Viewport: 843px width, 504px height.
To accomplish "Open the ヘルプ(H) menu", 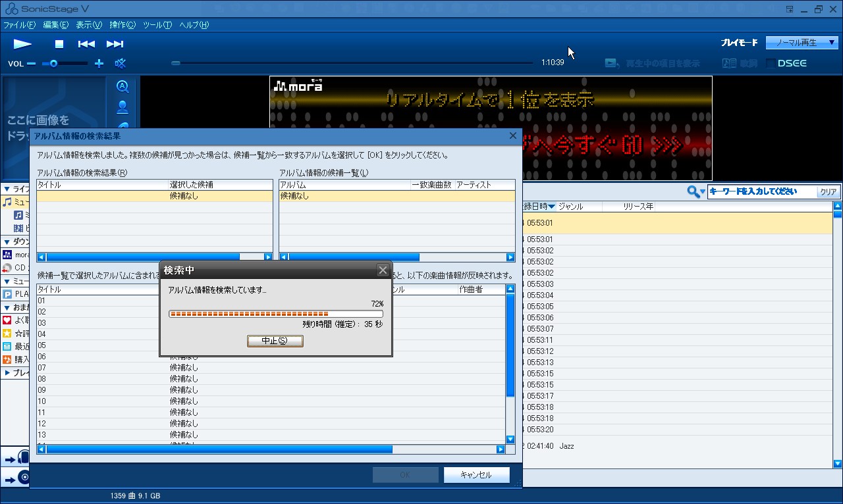I will [x=194, y=25].
